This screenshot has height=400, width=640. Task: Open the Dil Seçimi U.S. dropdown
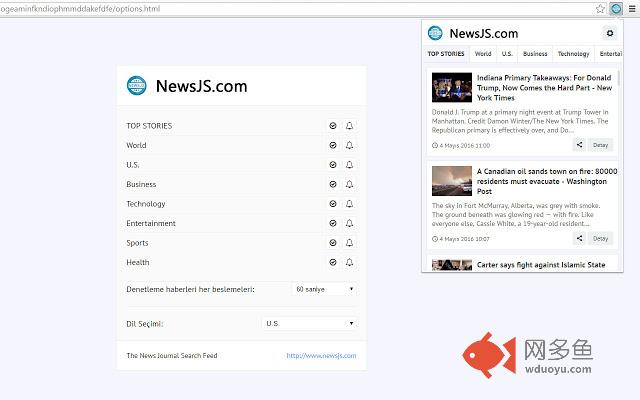[x=309, y=323]
